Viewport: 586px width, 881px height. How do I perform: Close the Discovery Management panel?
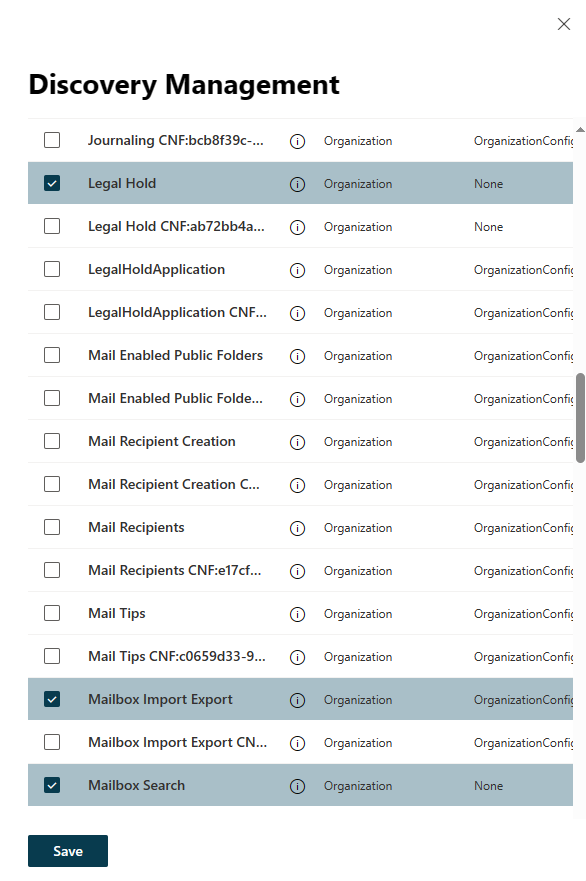564,24
